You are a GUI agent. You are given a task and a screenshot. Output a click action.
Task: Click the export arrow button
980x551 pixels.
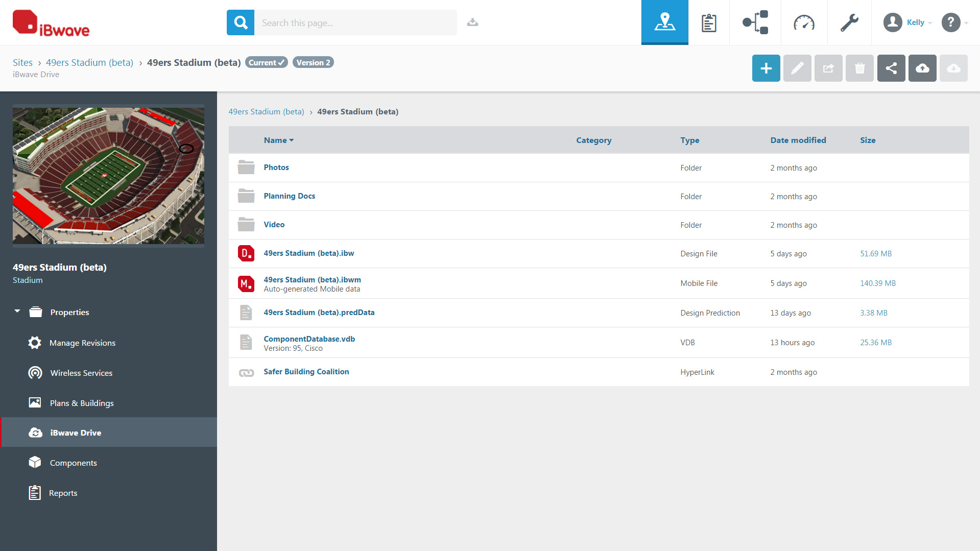tap(828, 68)
